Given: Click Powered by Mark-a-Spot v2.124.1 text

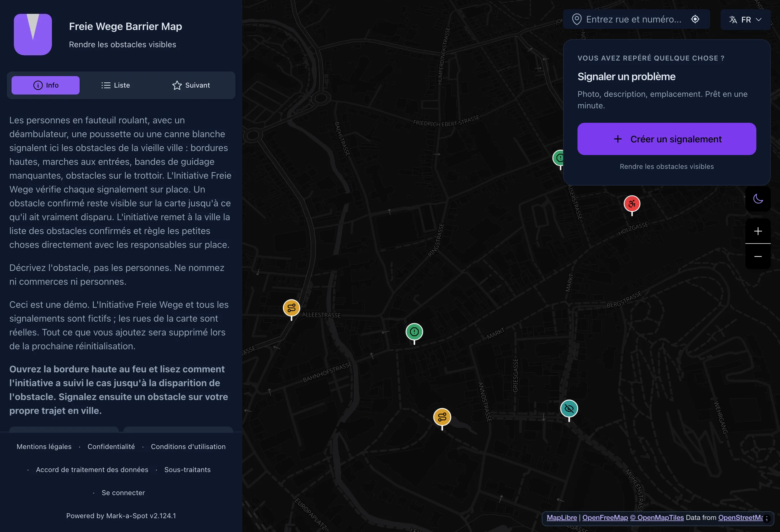Looking at the screenshot, I should pos(121,516).
